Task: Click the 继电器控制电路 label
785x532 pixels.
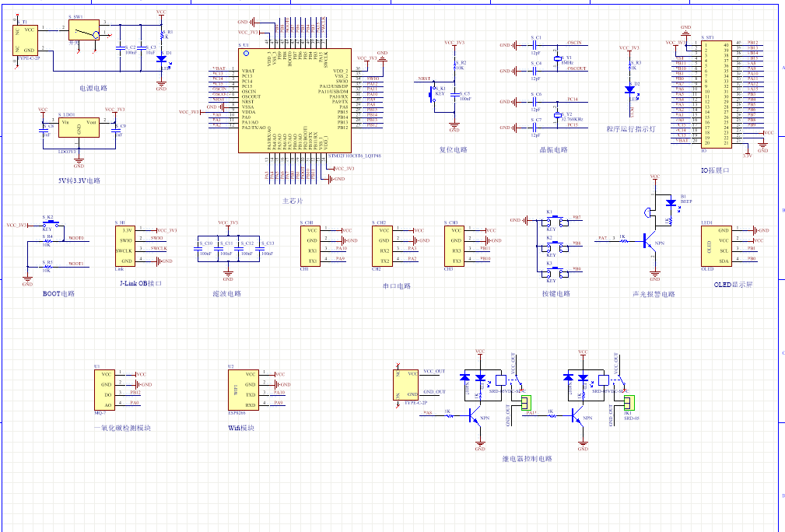Action: [527, 459]
